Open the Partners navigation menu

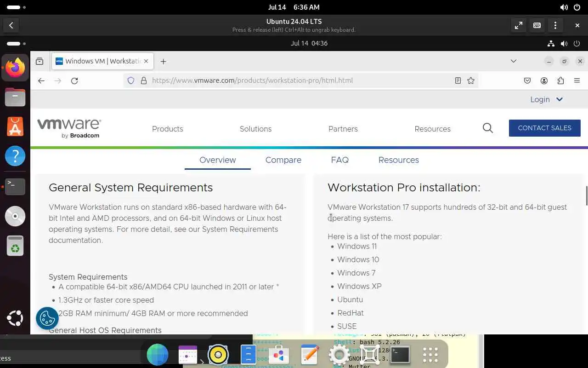click(x=343, y=129)
